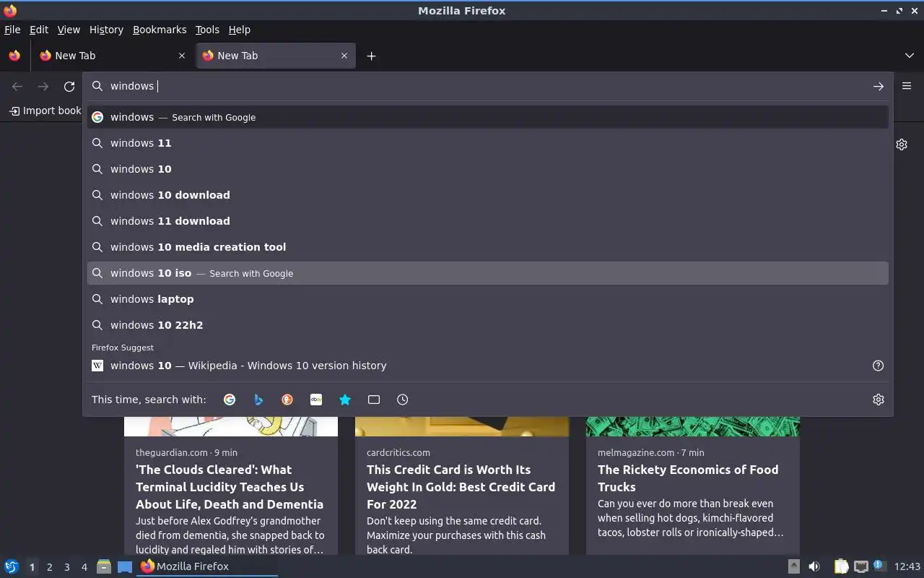Search history using the clock icon

coord(403,400)
